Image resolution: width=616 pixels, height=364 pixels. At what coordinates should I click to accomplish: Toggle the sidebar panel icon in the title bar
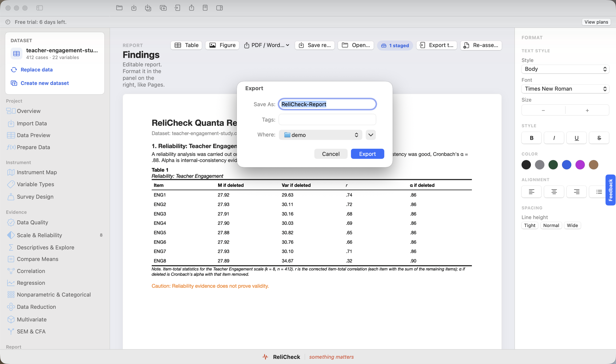tap(39, 8)
